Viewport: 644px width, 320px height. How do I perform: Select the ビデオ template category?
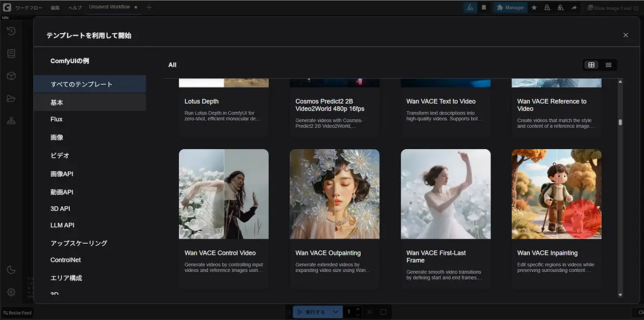[90, 155]
